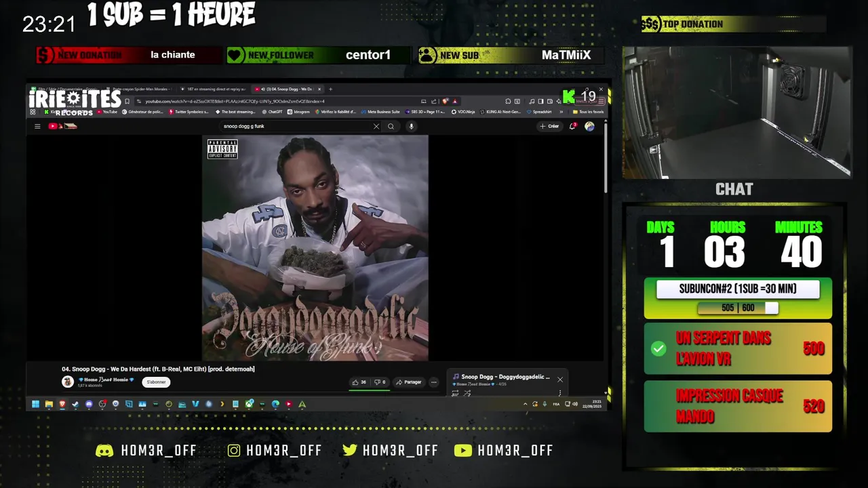Click the 'UN SERPENT DANS L'AVION VR' checkmark
The image size is (868, 488).
pyautogui.click(x=658, y=348)
